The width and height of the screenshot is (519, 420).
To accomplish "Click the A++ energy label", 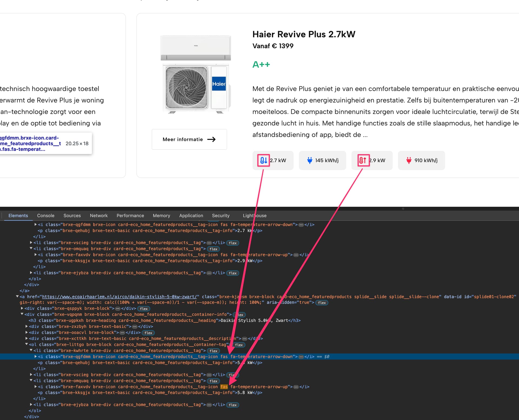I will 261,65.
